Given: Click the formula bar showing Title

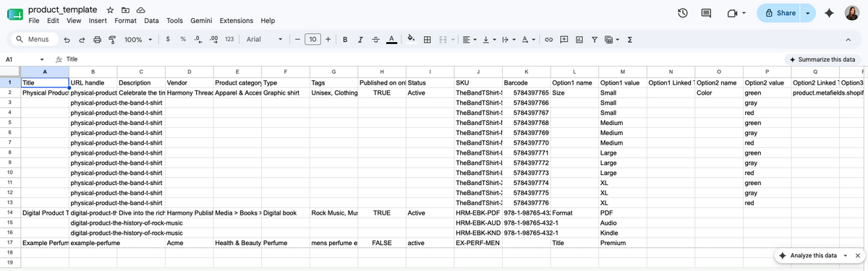Looking at the screenshot, I should coord(420,59).
